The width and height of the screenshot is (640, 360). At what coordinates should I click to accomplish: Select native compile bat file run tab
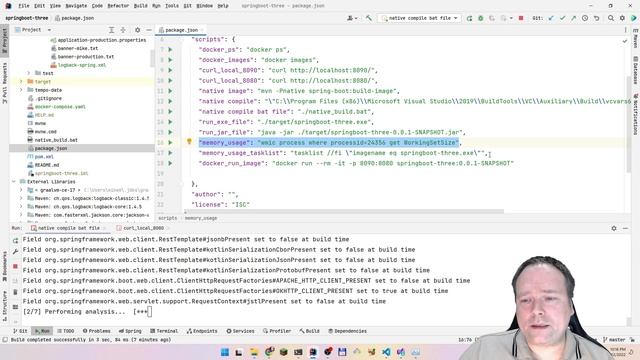[x=69, y=228]
